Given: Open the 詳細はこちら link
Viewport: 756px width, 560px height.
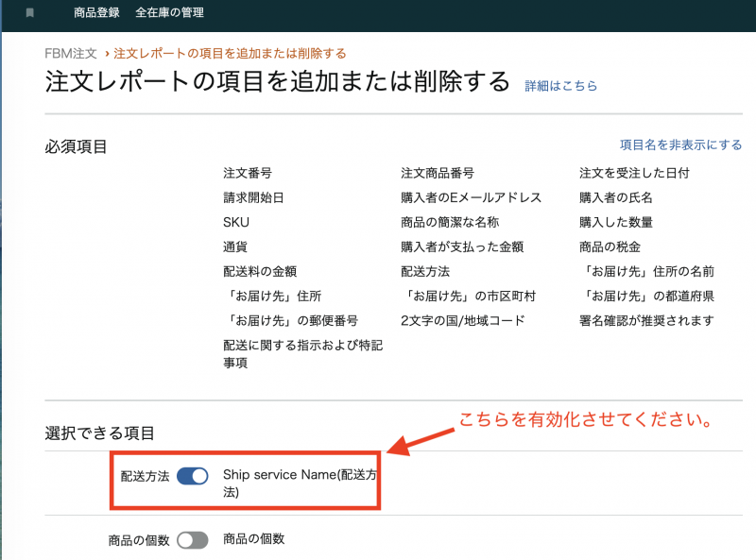Looking at the screenshot, I should 561,86.
